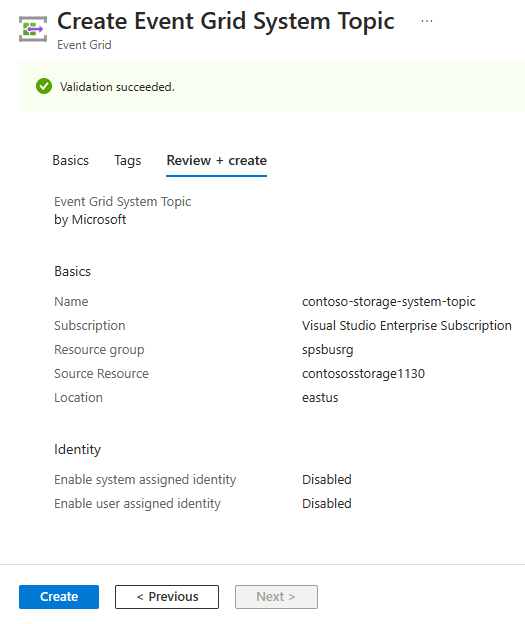Select the value 'contoso-storage-system-topic'
Screen dimensions: 525x624
click(388, 302)
